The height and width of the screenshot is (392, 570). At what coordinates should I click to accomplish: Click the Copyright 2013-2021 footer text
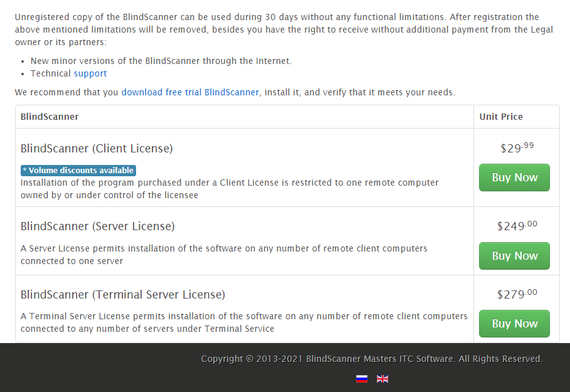point(372,359)
